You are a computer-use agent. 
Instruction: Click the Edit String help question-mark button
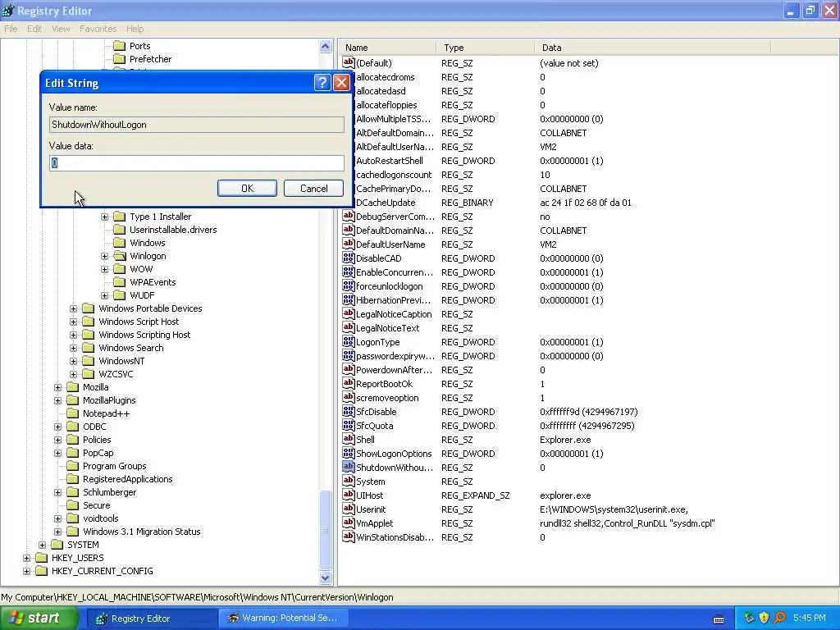(322, 83)
